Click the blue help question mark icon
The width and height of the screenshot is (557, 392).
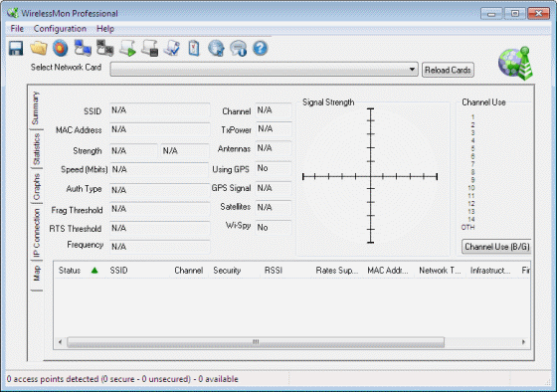click(x=260, y=49)
